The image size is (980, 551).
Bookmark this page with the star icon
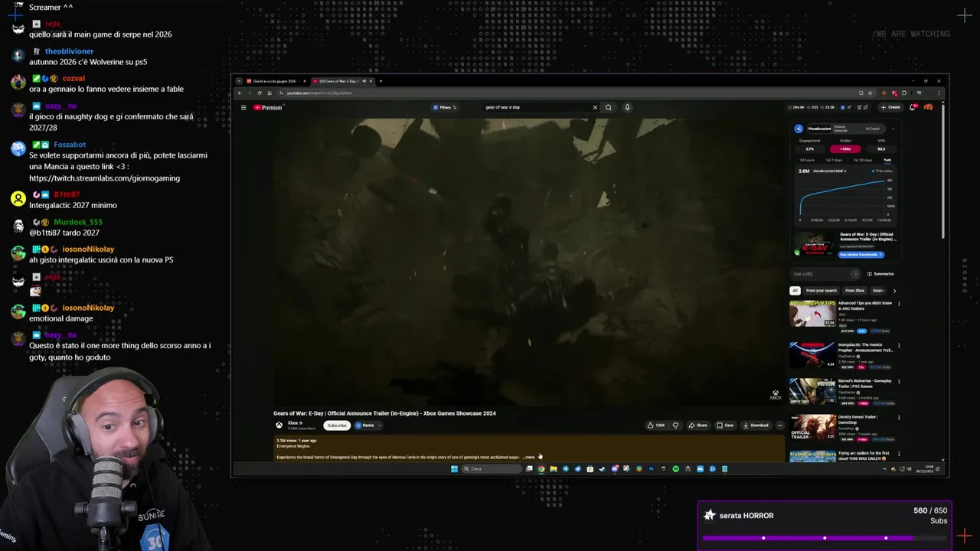[x=870, y=93]
